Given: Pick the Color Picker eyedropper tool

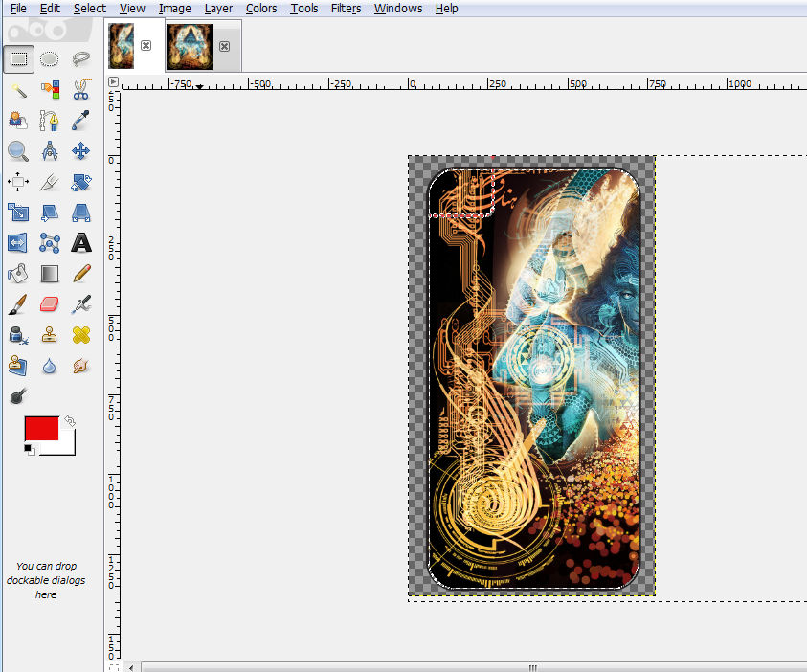Looking at the screenshot, I should tap(80, 121).
